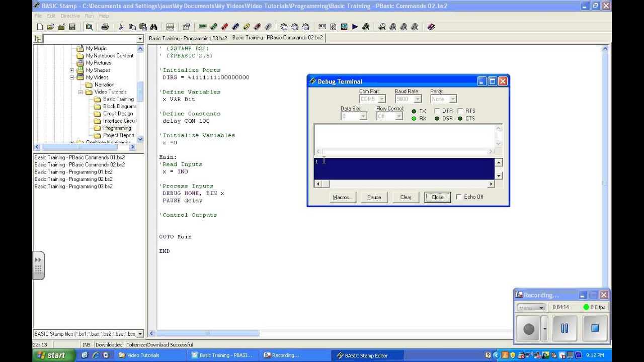This screenshot has height=362, width=644.
Task: Open the Parity dropdown
Action: click(x=452, y=99)
